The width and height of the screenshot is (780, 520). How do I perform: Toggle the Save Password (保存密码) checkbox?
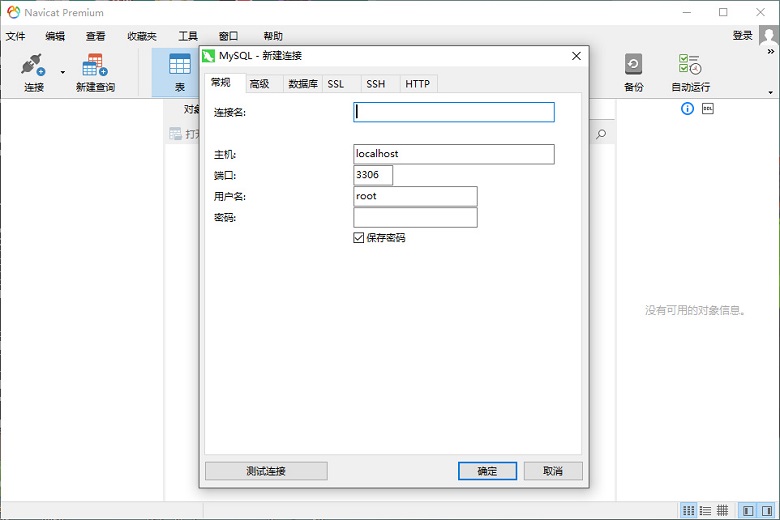coord(359,238)
